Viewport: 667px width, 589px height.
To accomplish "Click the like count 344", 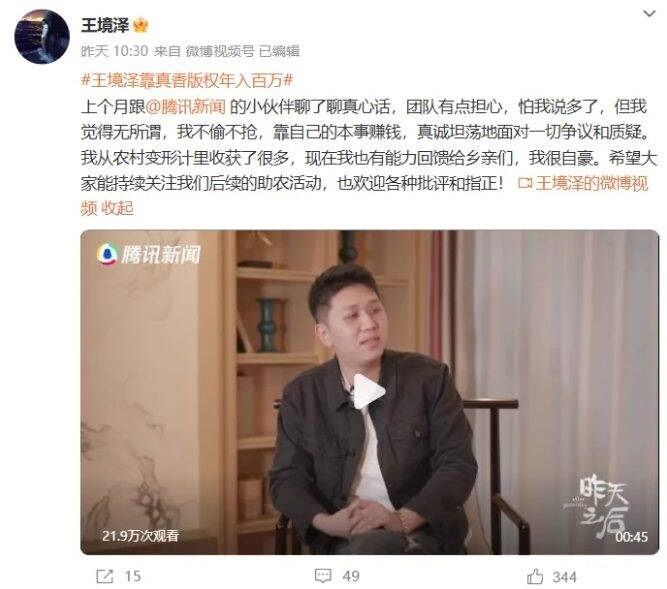I will (x=564, y=577).
